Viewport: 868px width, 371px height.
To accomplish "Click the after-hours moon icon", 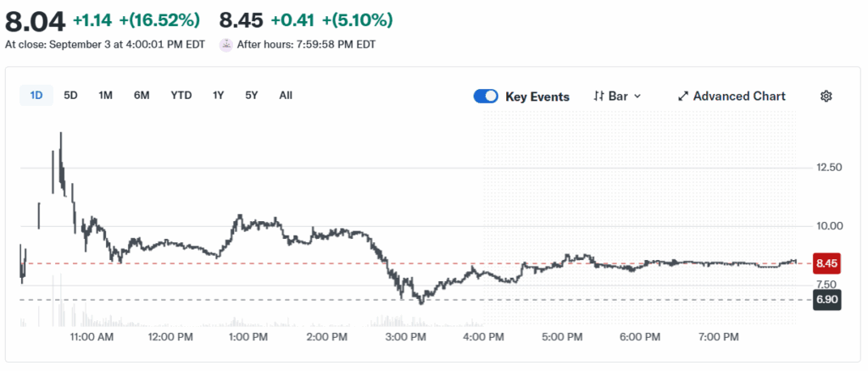I will 225,44.
